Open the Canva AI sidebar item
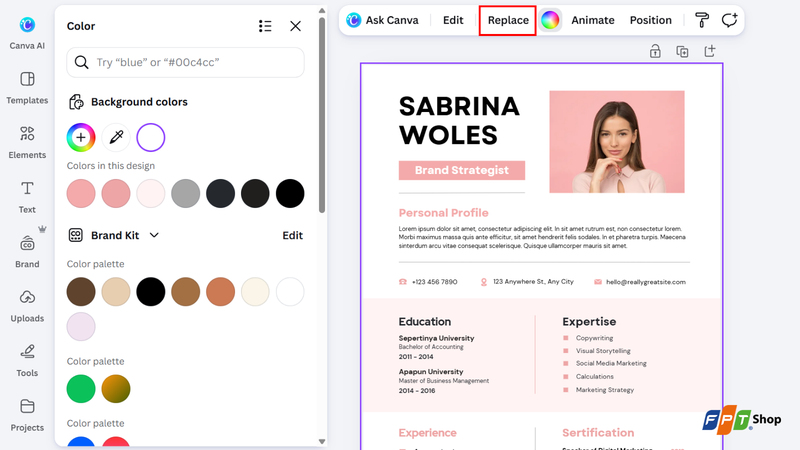Image resolution: width=800 pixels, height=450 pixels. click(x=27, y=33)
